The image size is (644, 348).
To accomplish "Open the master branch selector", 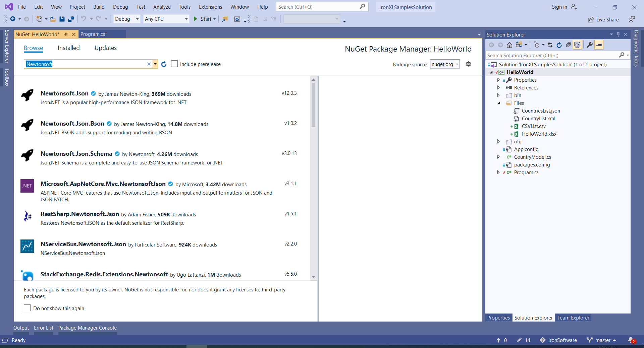I will coord(602,340).
